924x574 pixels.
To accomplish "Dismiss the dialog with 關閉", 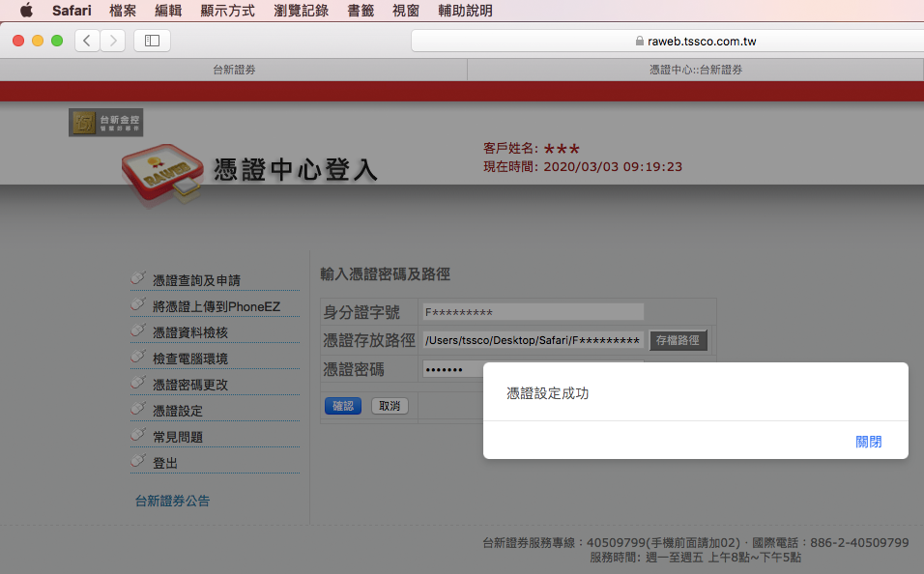I will point(869,442).
